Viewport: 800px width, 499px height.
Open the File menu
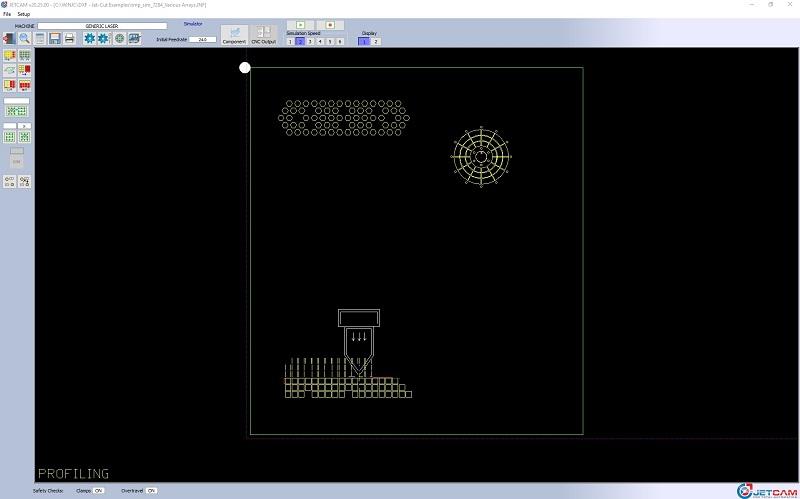point(7,14)
